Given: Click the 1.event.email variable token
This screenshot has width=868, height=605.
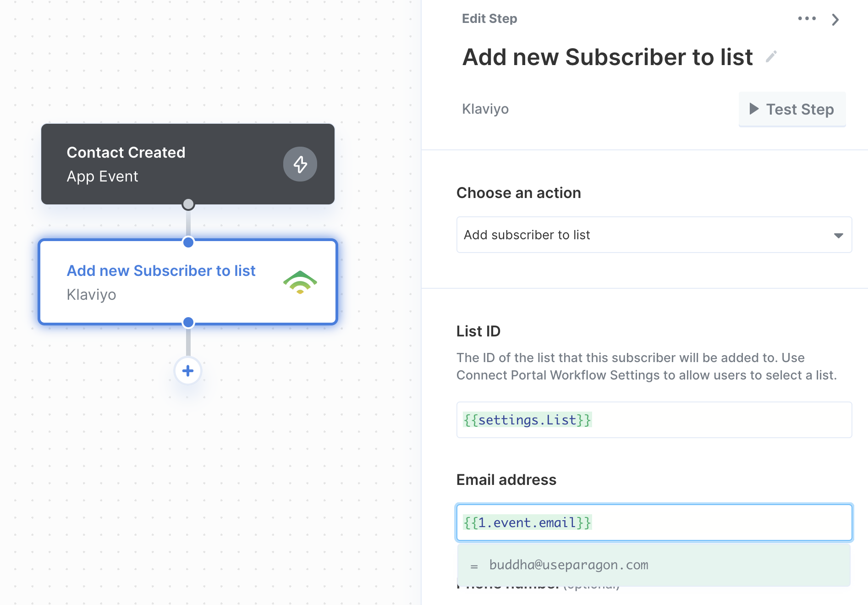Looking at the screenshot, I should pyautogui.click(x=527, y=522).
